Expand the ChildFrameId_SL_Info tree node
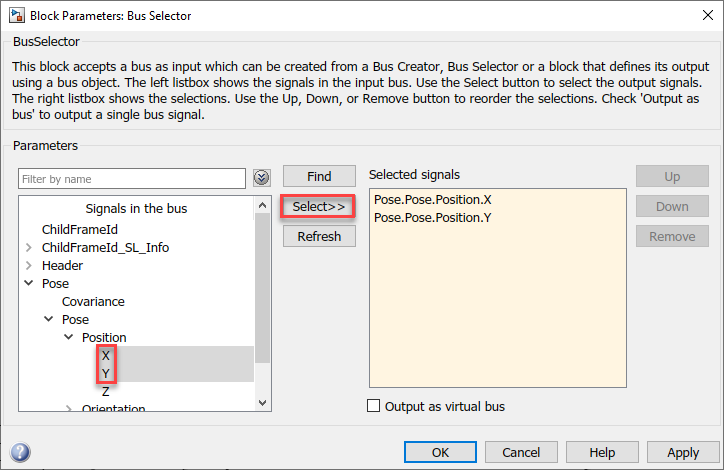Screen dimensions: 724x470 coord(29,247)
